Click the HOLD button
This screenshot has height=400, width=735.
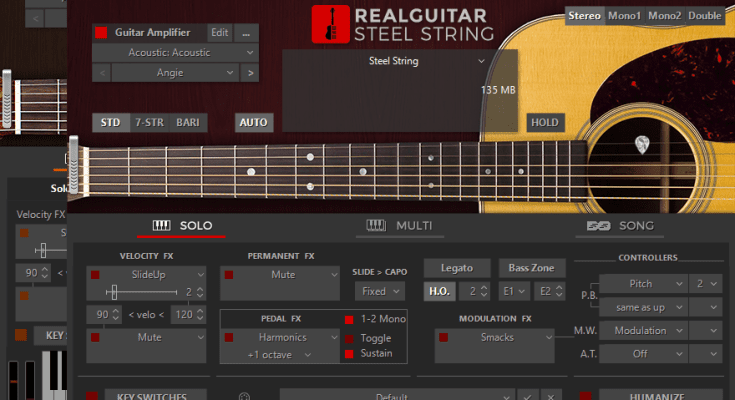point(545,123)
